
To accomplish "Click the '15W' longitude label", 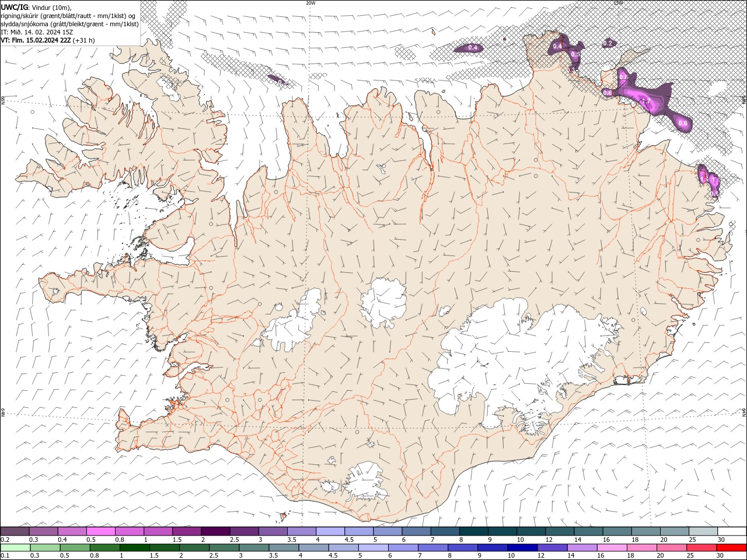I will coord(618,3).
